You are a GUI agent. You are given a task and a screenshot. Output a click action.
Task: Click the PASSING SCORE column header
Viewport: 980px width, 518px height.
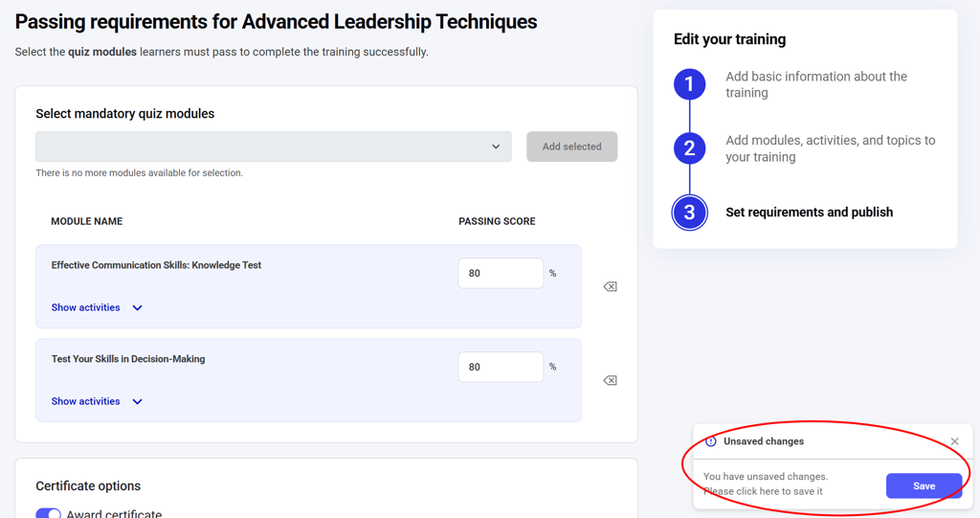pyautogui.click(x=497, y=221)
